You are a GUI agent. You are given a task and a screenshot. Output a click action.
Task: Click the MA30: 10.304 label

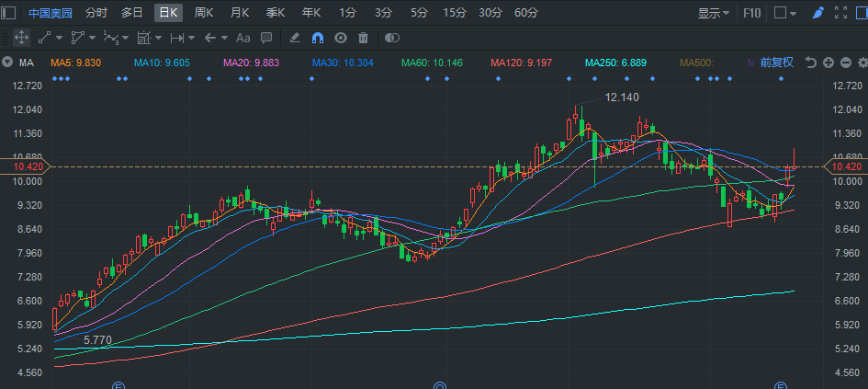[x=341, y=63]
